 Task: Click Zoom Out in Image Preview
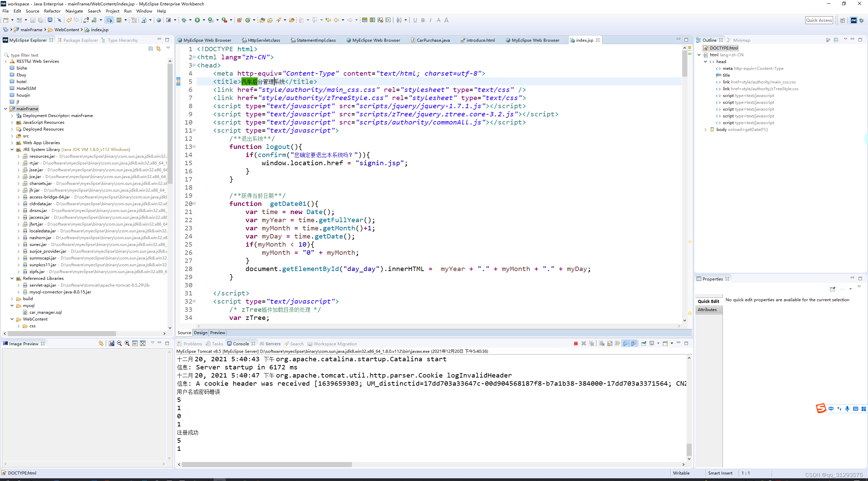coord(119,344)
